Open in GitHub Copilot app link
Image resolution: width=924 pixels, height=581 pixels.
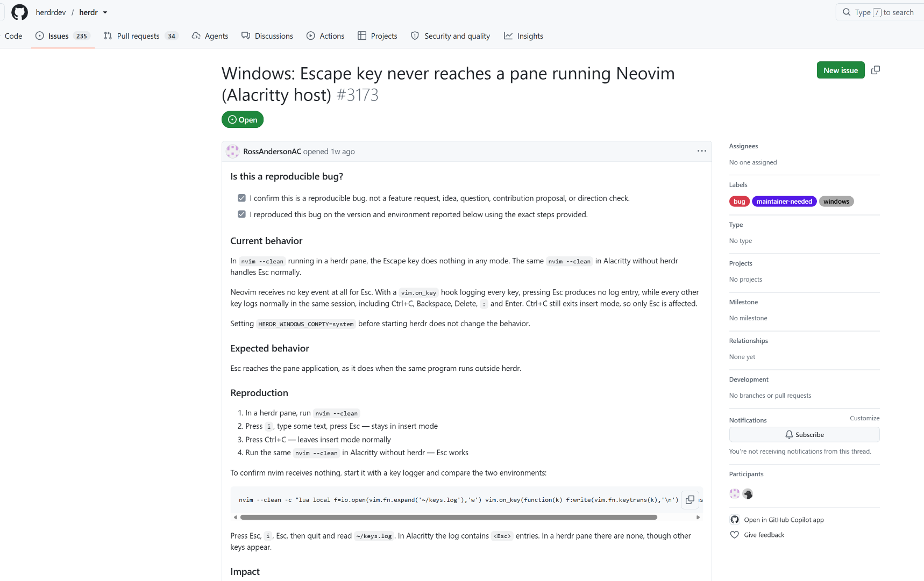pos(784,520)
